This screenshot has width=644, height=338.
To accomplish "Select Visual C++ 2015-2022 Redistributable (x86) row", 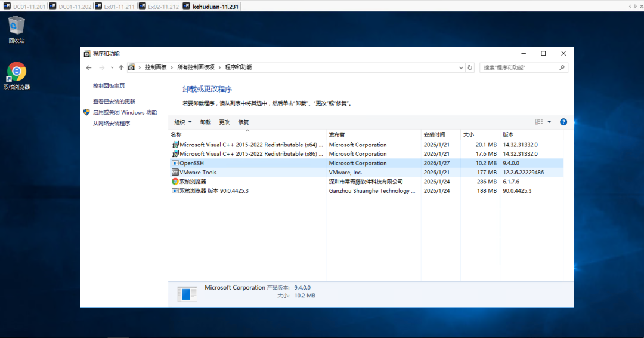I will [366, 154].
